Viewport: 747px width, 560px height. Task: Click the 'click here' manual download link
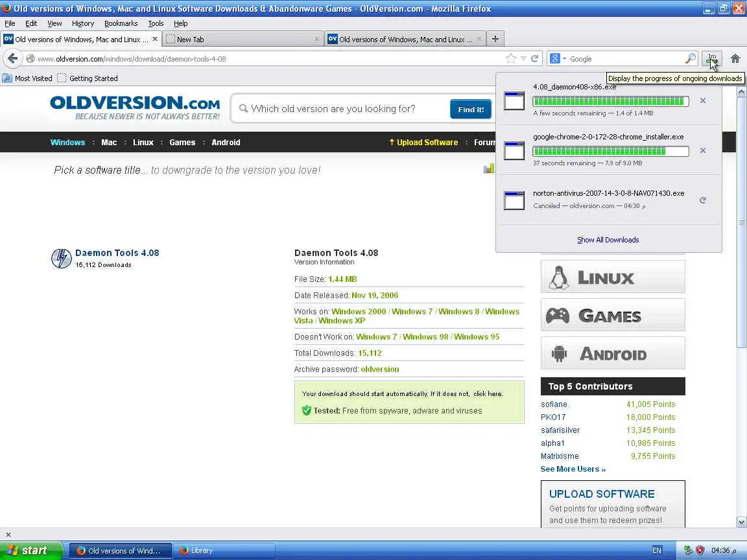(488, 394)
